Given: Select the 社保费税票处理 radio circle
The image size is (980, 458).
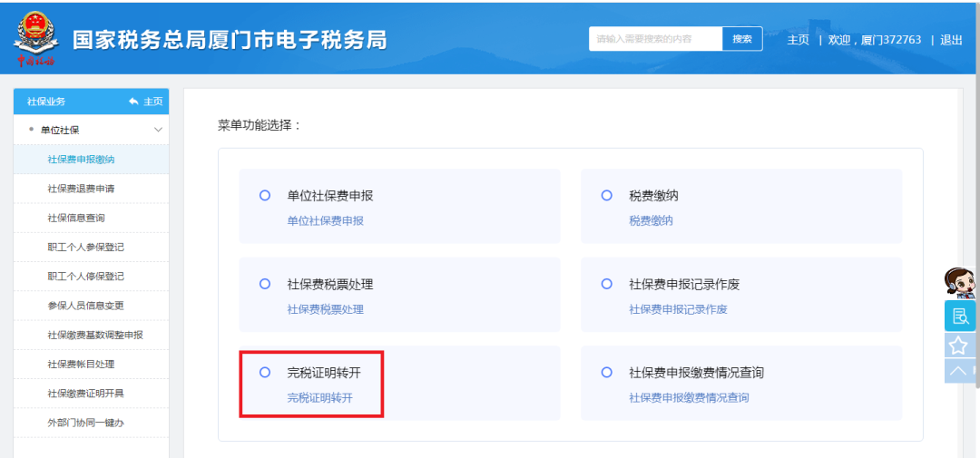Looking at the screenshot, I should tap(264, 284).
